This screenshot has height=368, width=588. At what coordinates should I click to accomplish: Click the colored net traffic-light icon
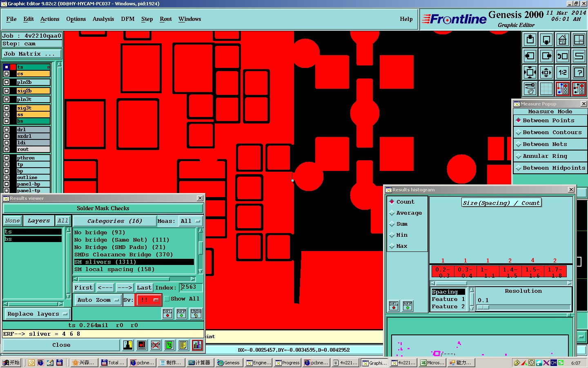(x=563, y=88)
